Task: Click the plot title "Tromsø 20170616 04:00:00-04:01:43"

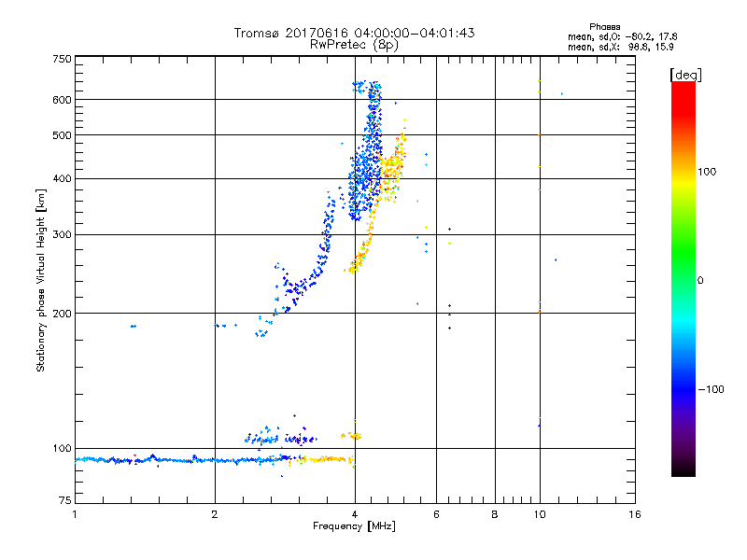Action: coord(354,33)
